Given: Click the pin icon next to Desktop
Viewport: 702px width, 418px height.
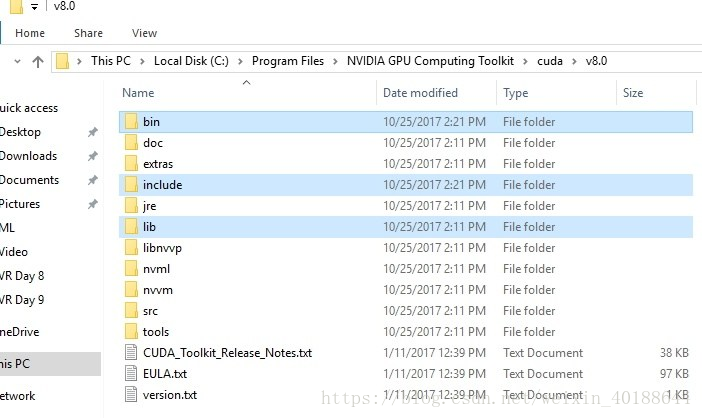Looking at the screenshot, I should pos(92,132).
